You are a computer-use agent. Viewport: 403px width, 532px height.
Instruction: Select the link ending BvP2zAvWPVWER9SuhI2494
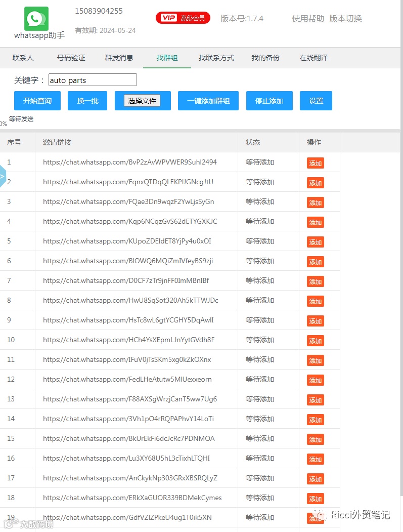point(130,162)
